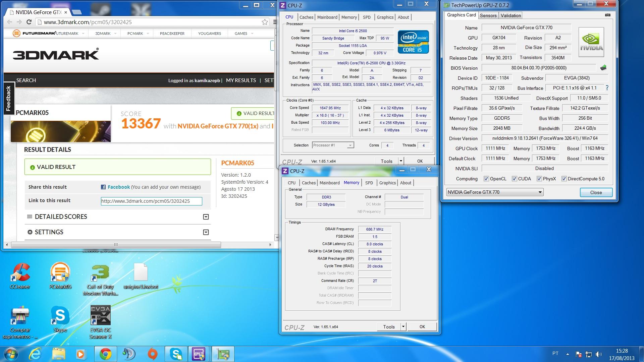Click the Intel Core i5 logo
The width and height of the screenshot is (644, 362).
(x=413, y=42)
